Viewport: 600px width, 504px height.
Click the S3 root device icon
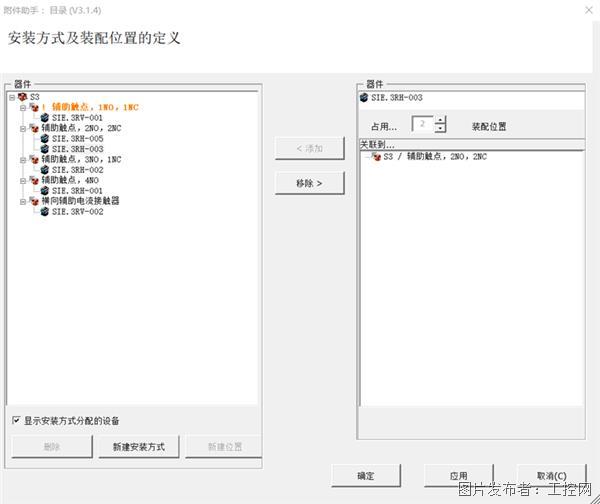coord(22,97)
